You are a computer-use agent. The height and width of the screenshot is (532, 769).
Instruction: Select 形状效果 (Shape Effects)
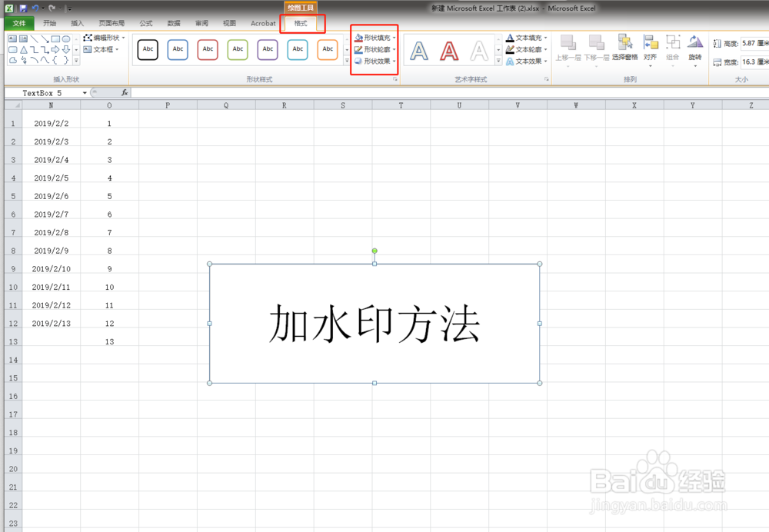360,61
